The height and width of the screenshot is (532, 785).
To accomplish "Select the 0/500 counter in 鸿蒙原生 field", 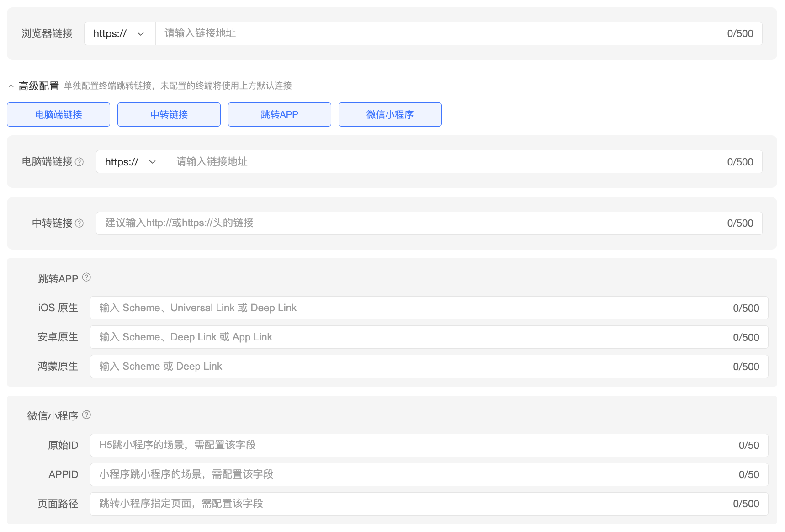I will coord(746,367).
